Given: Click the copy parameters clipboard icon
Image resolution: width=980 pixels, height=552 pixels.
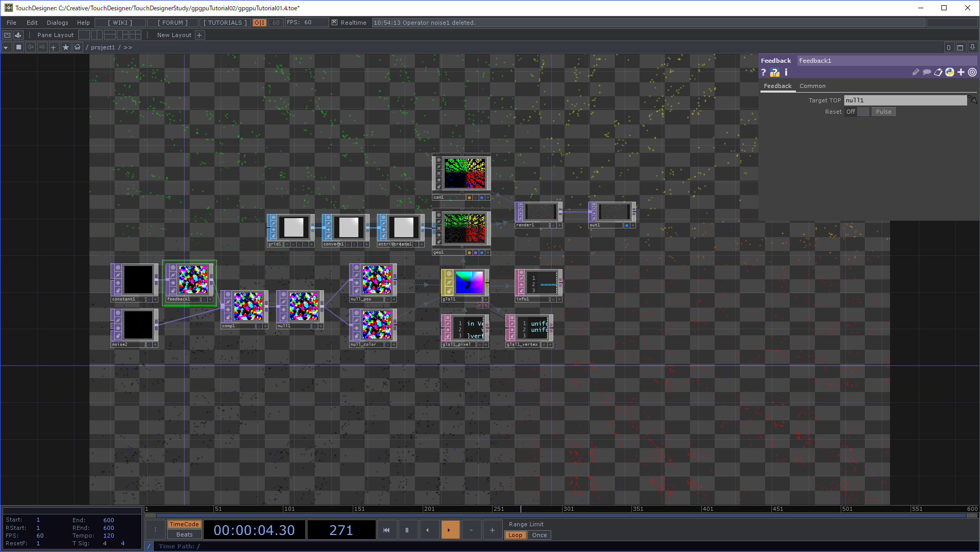Looking at the screenshot, I should point(938,73).
